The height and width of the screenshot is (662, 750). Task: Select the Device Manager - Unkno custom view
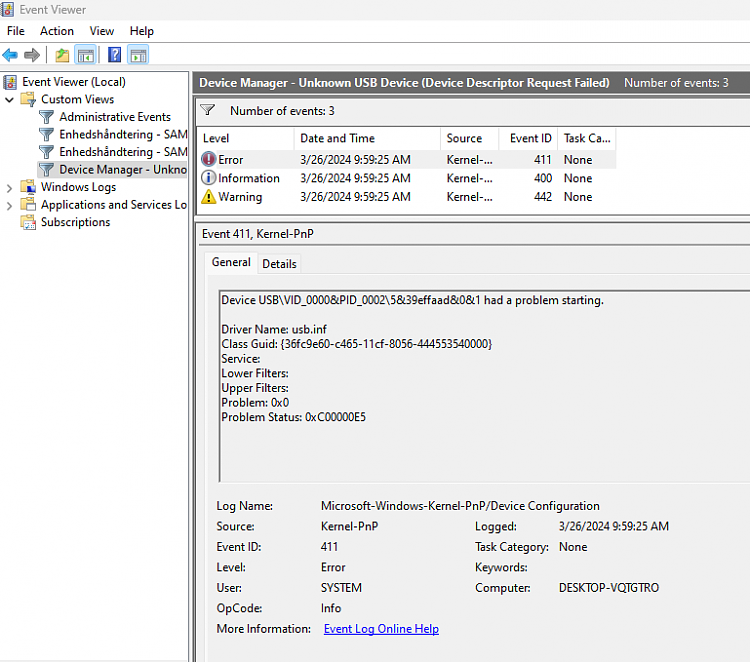(x=123, y=169)
